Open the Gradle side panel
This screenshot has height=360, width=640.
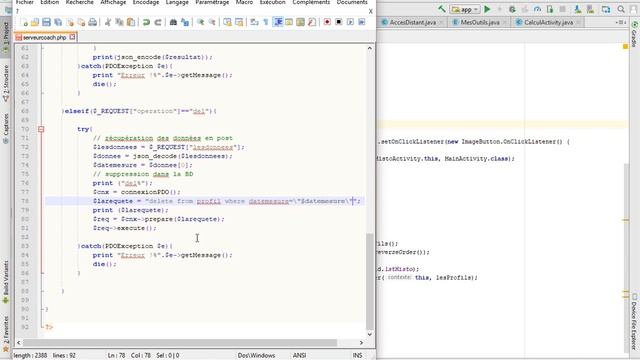point(634,35)
